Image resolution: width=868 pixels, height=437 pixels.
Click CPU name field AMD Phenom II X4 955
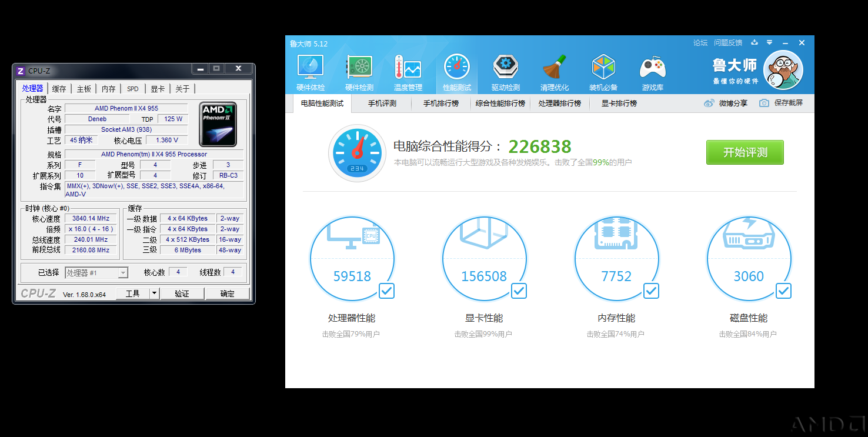tap(126, 108)
